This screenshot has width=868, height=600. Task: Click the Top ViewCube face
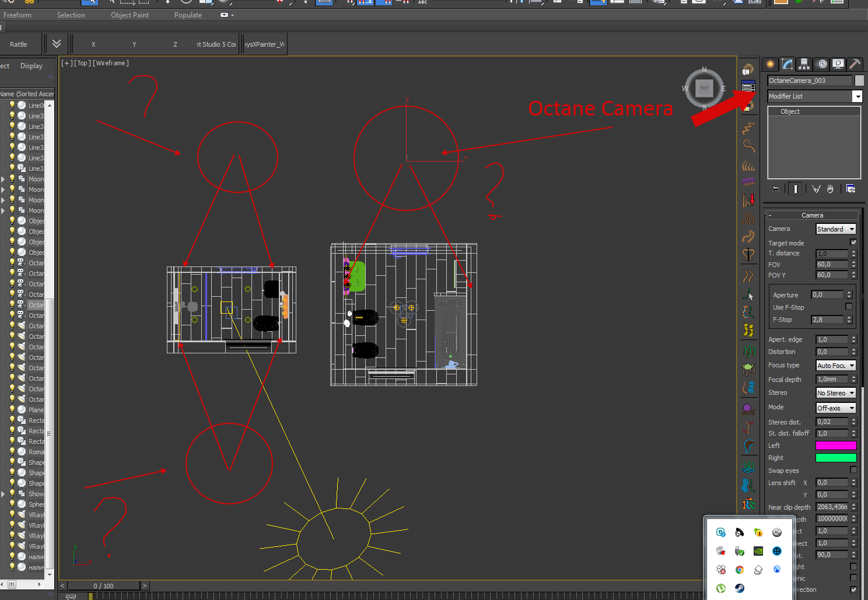tap(704, 89)
